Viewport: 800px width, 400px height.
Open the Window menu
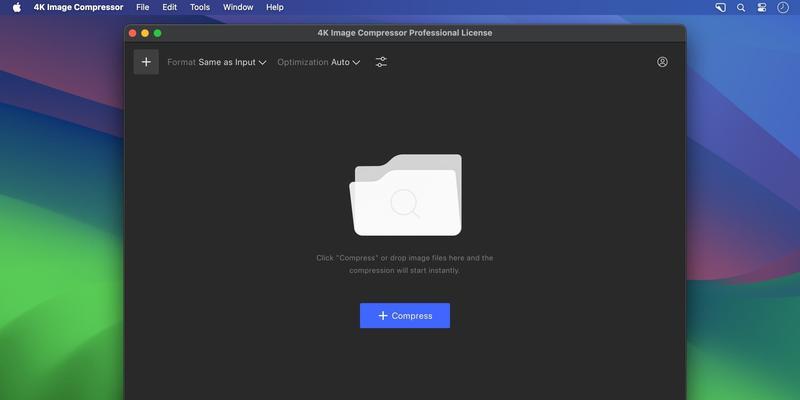tap(238, 7)
